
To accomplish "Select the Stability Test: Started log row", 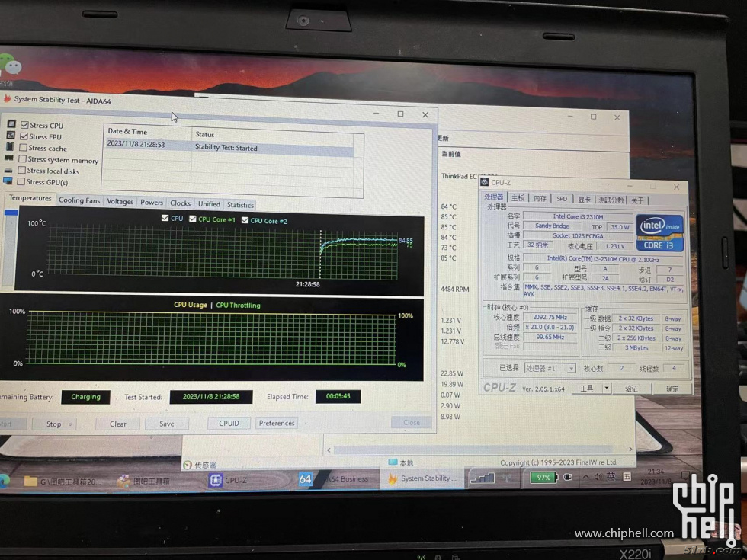I will point(229,146).
